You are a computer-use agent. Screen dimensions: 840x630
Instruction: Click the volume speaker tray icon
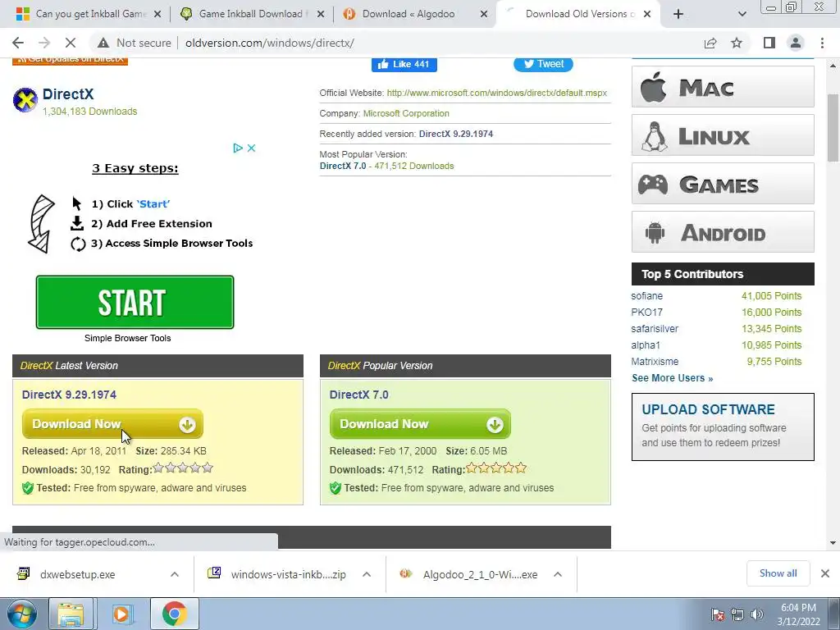(x=756, y=614)
